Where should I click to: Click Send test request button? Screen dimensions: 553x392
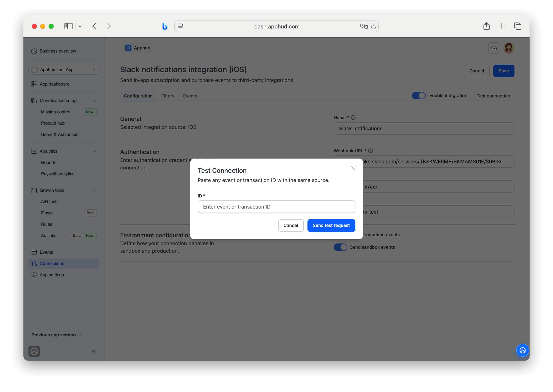[x=331, y=225]
